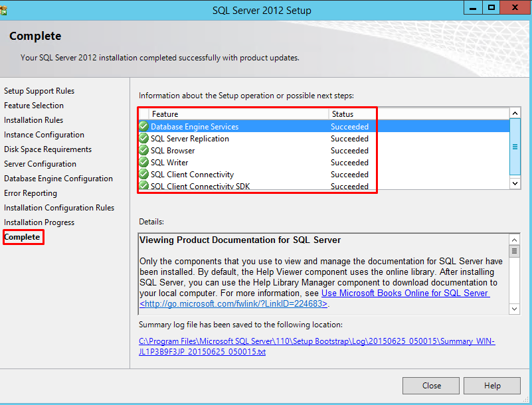The image size is (532, 405).
Task: Click the Details pane scroll down arrow
Action: click(x=514, y=309)
